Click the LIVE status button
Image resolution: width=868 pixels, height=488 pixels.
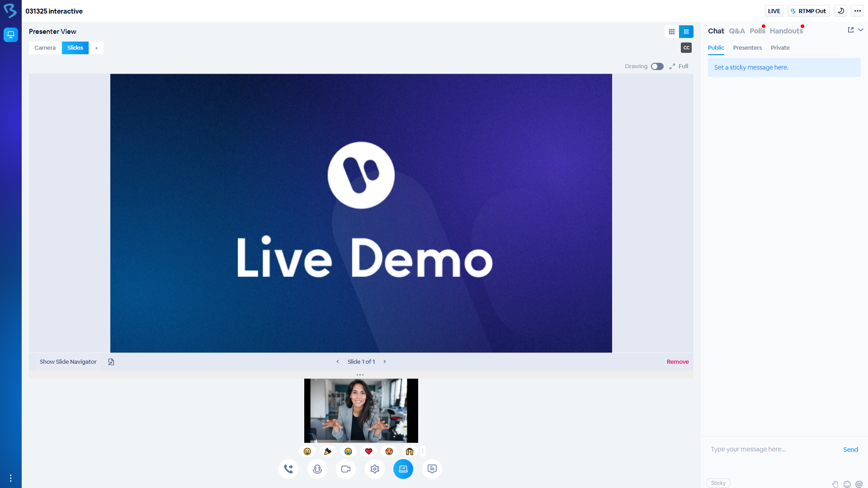(x=774, y=11)
